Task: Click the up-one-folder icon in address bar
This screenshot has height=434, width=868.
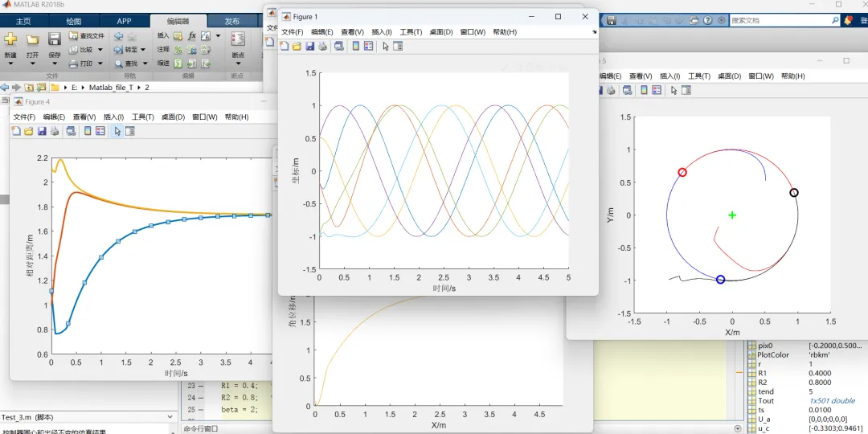Action: pyautogui.click(x=28, y=88)
